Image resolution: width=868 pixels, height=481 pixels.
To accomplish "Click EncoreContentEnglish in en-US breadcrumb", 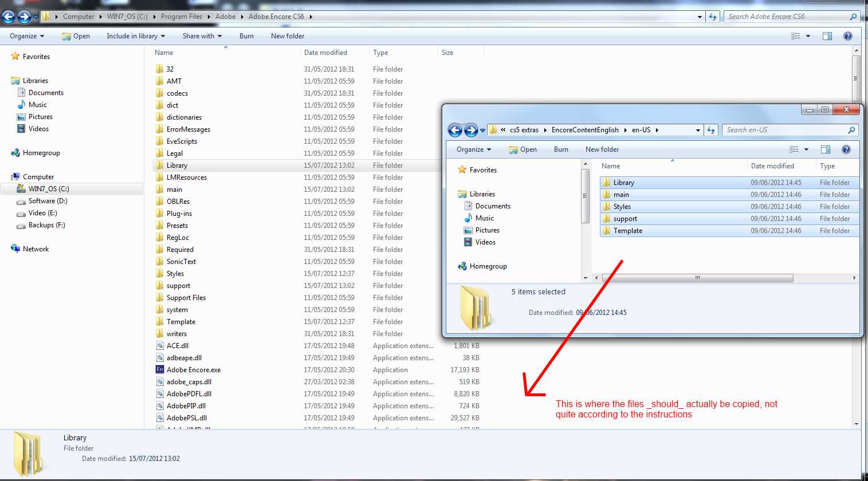I will click(x=585, y=130).
